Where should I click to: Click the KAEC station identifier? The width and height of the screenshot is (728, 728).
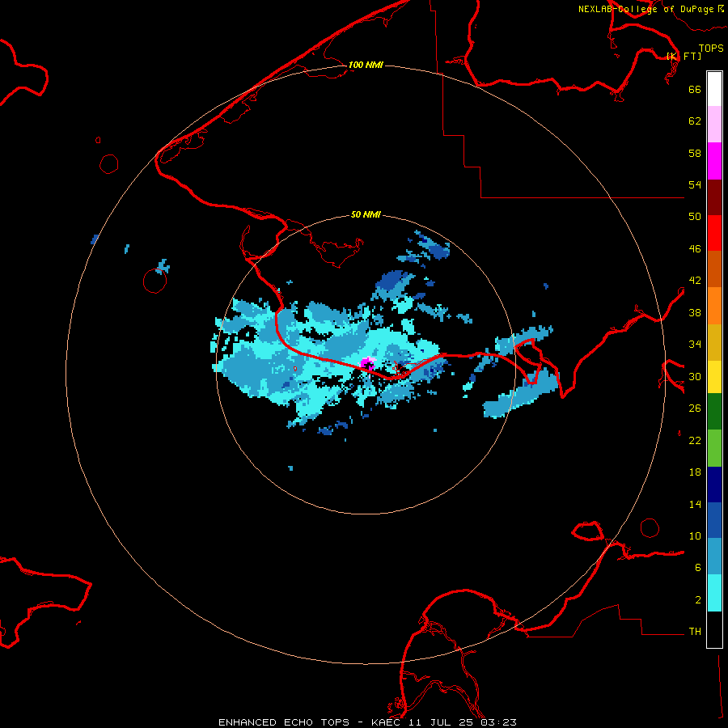point(387,722)
